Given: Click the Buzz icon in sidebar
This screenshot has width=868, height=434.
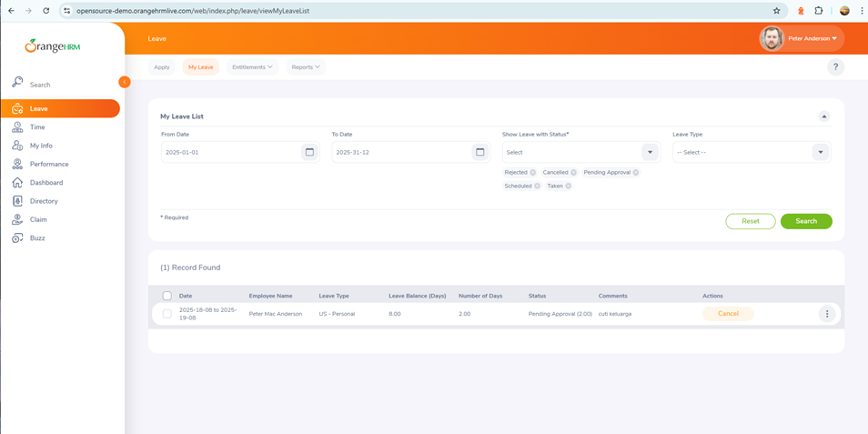Looking at the screenshot, I should (17, 238).
